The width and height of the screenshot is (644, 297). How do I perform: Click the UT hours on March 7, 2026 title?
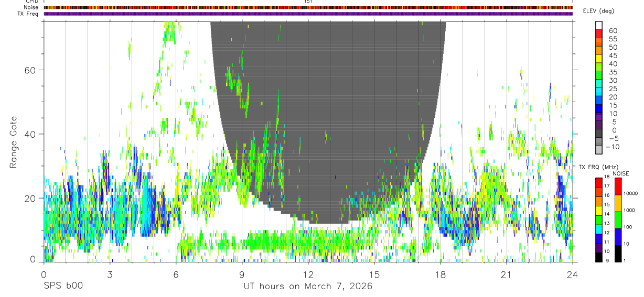308,286
